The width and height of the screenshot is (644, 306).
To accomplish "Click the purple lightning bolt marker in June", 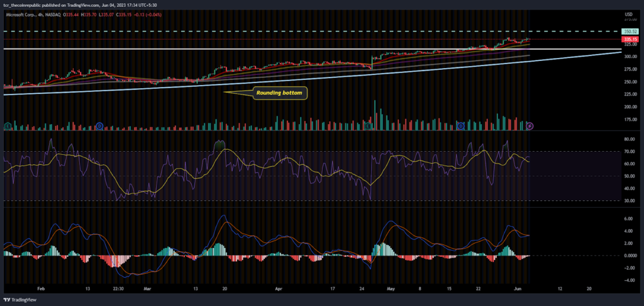I will tap(530, 126).
